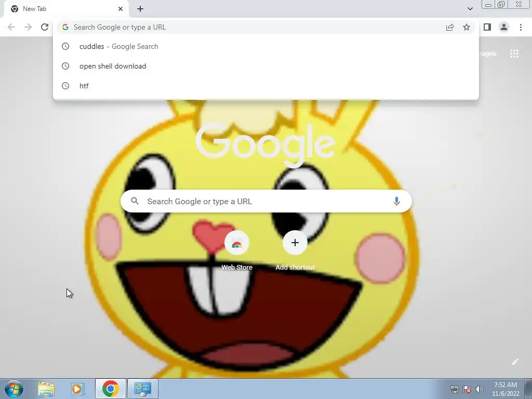The width and height of the screenshot is (532, 399).
Task: Click the magnifier icon in the search box
Action: tap(135, 201)
